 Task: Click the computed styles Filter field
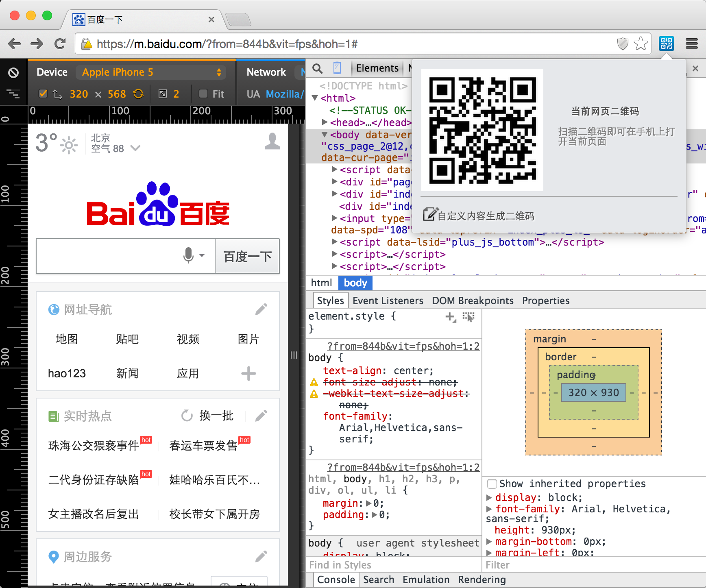pyautogui.click(x=594, y=565)
